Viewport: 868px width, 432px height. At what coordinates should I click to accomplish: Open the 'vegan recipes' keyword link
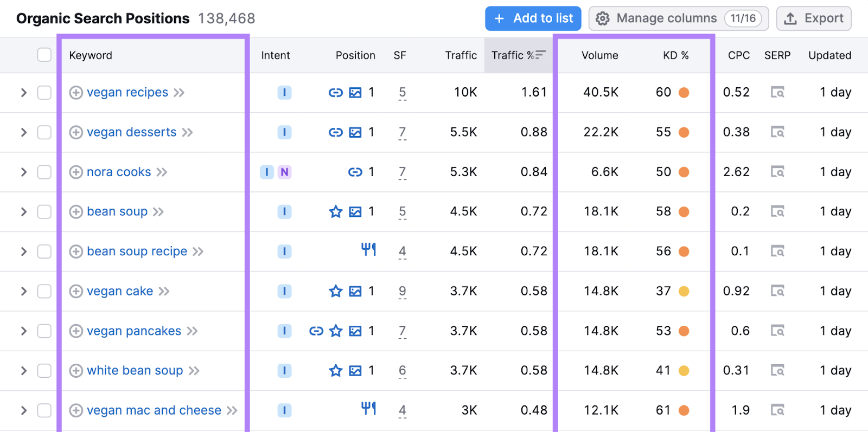click(127, 93)
